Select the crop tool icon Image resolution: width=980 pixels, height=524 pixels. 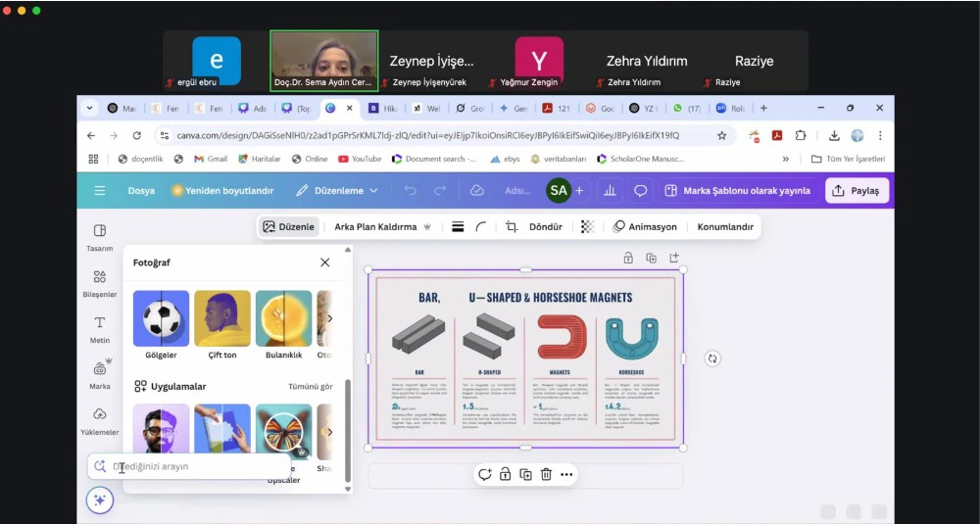click(x=512, y=226)
